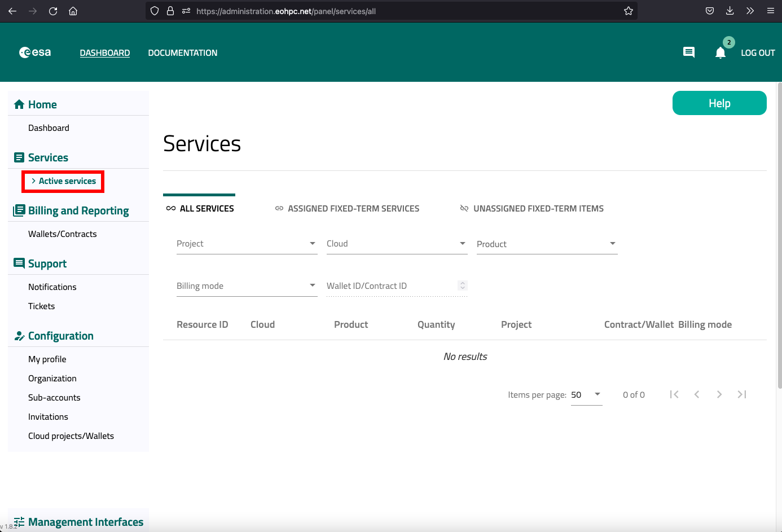
Task: Open the chat messages icon
Action: [689, 52]
